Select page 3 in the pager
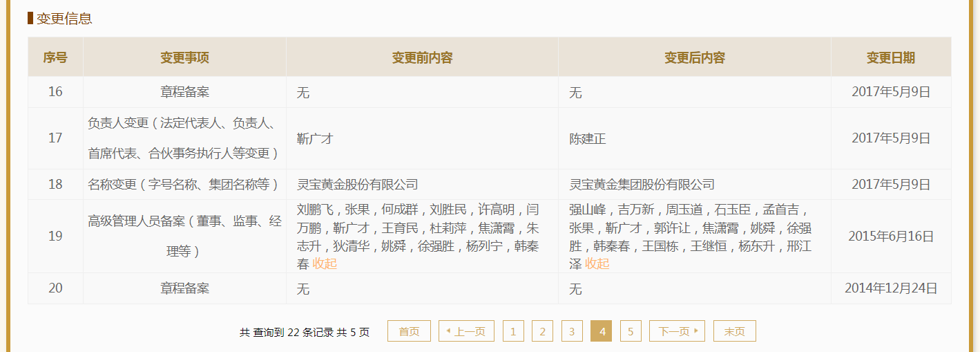 (x=572, y=331)
